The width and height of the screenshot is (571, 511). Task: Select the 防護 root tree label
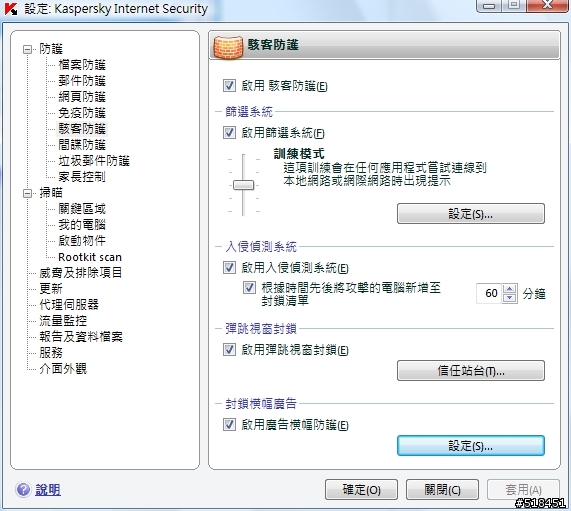tap(51, 49)
